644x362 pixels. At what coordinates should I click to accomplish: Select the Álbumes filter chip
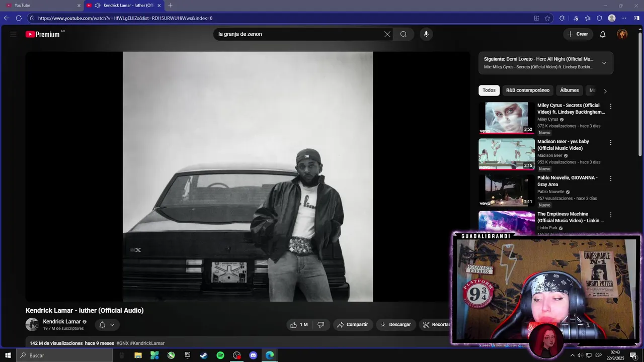pyautogui.click(x=570, y=90)
